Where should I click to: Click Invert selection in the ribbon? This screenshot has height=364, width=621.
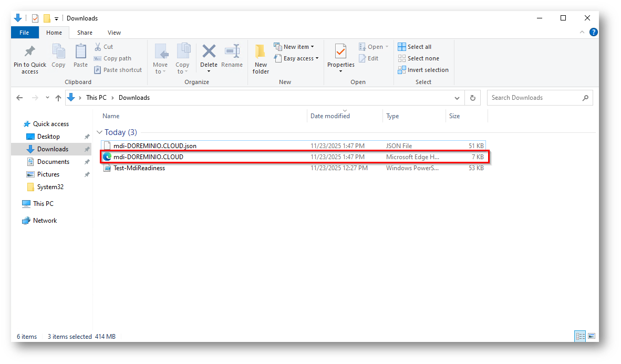coord(423,70)
